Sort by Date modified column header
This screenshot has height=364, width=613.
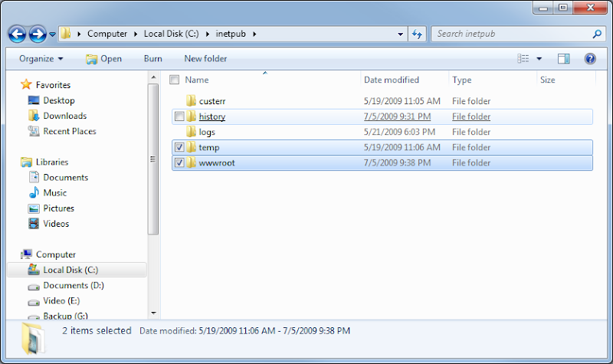[392, 80]
